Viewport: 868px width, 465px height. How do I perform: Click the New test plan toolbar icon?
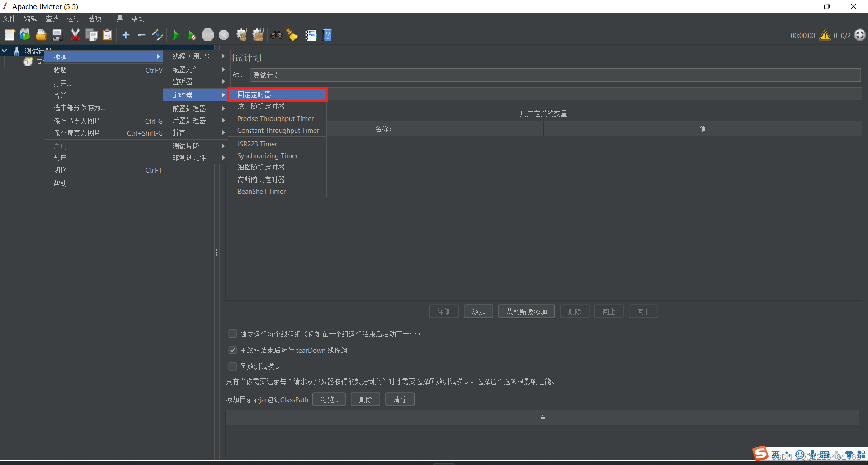[9, 35]
